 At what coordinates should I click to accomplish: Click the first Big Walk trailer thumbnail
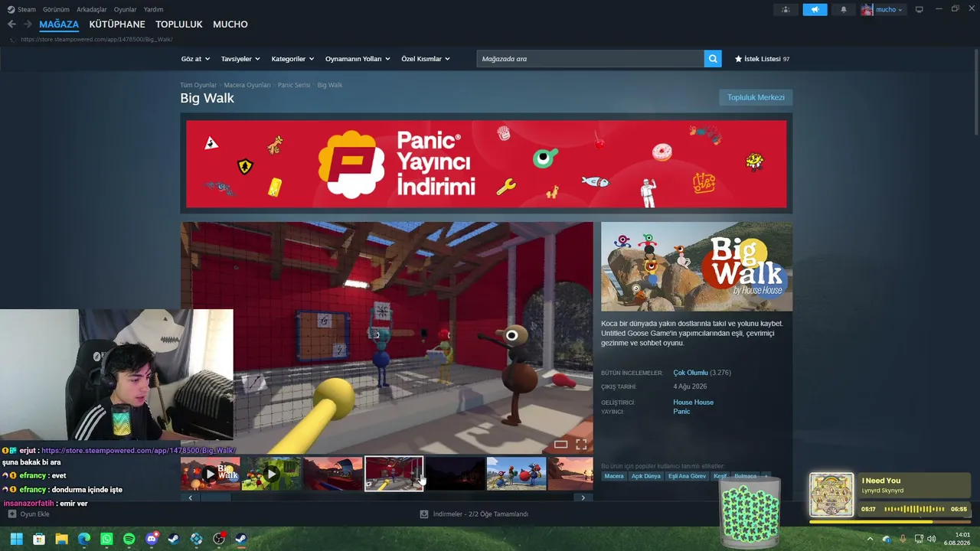click(211, 474)
